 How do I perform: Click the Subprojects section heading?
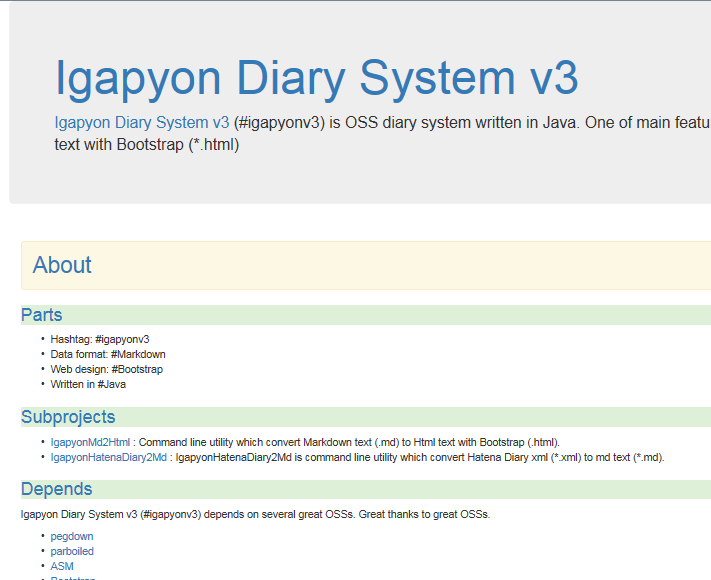[68, 417]
